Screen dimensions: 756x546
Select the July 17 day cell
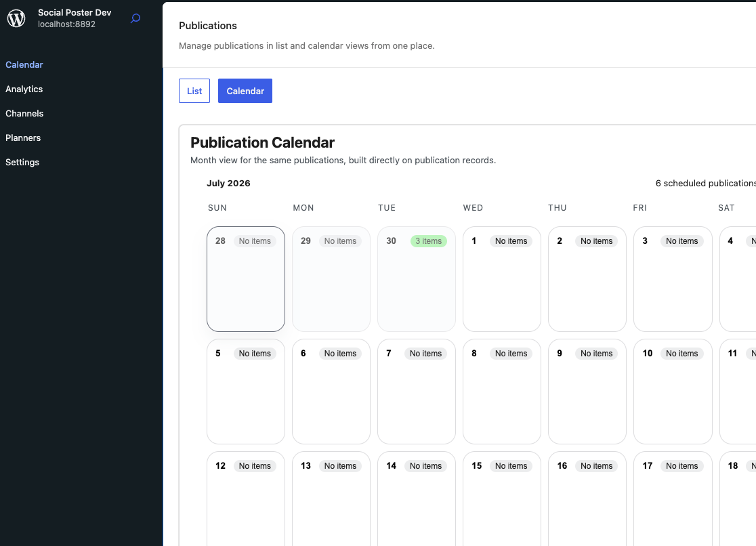pyautogui.click(x=673, y=499)
